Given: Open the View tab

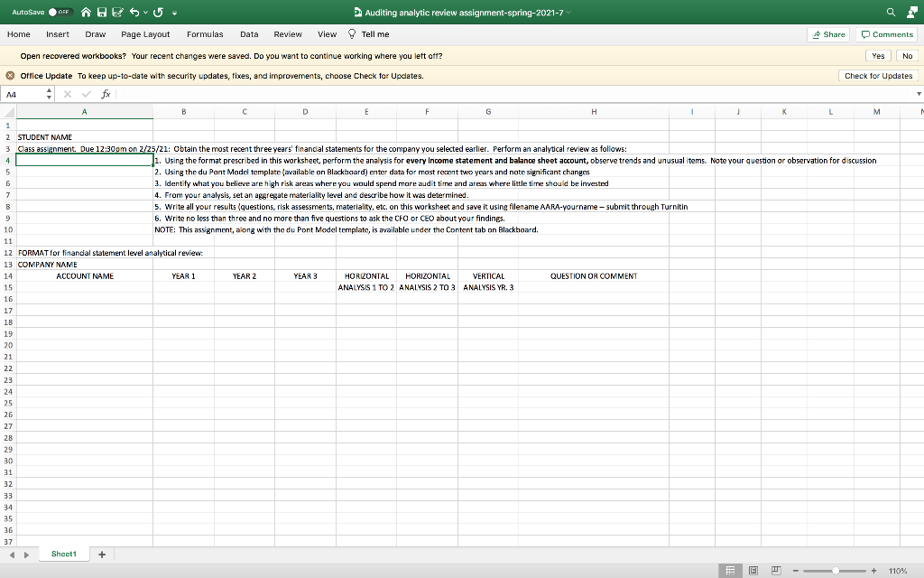Looking at the screenshot, I should tap(327, 34).
